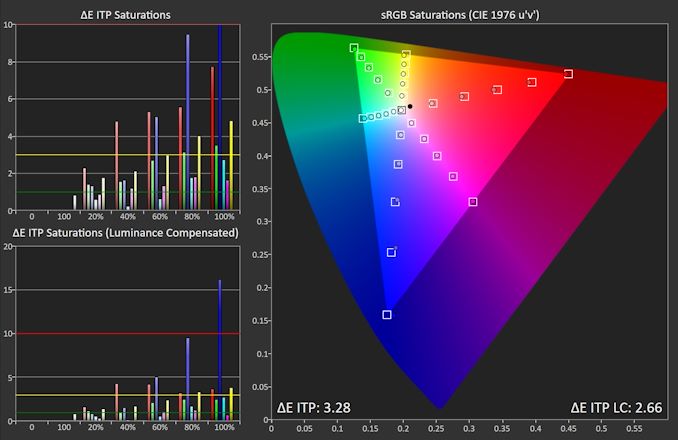Image resolution: width=678 pixels, height=440 pixels.
Task: Click the "80%" axis label in the Luminance Compensated chart
Action: tap(192, 427)
